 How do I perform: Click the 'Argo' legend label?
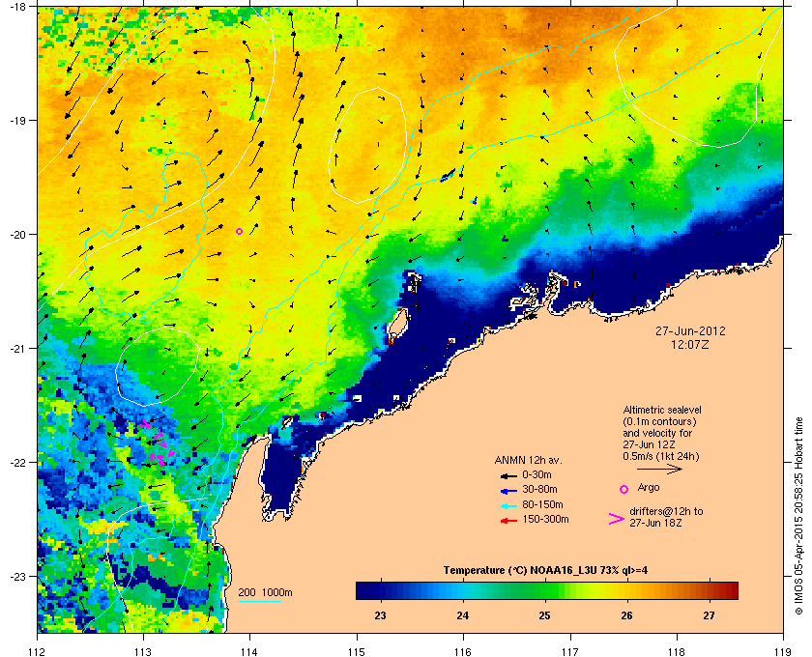[x=649, y=488]
